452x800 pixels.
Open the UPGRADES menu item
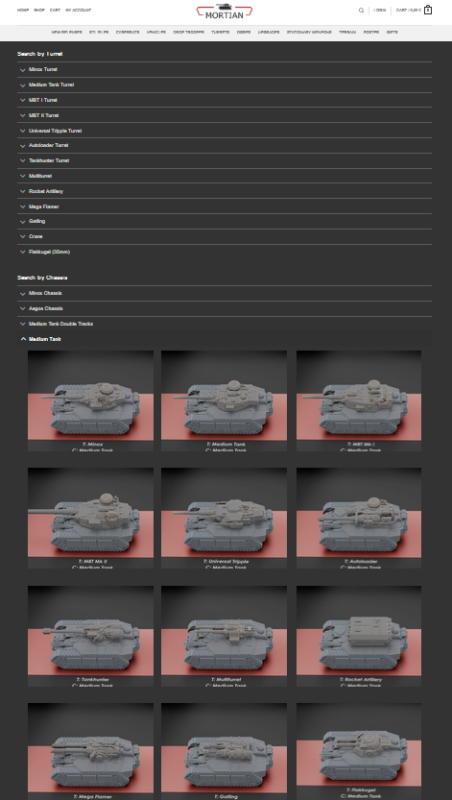[269, 32]
